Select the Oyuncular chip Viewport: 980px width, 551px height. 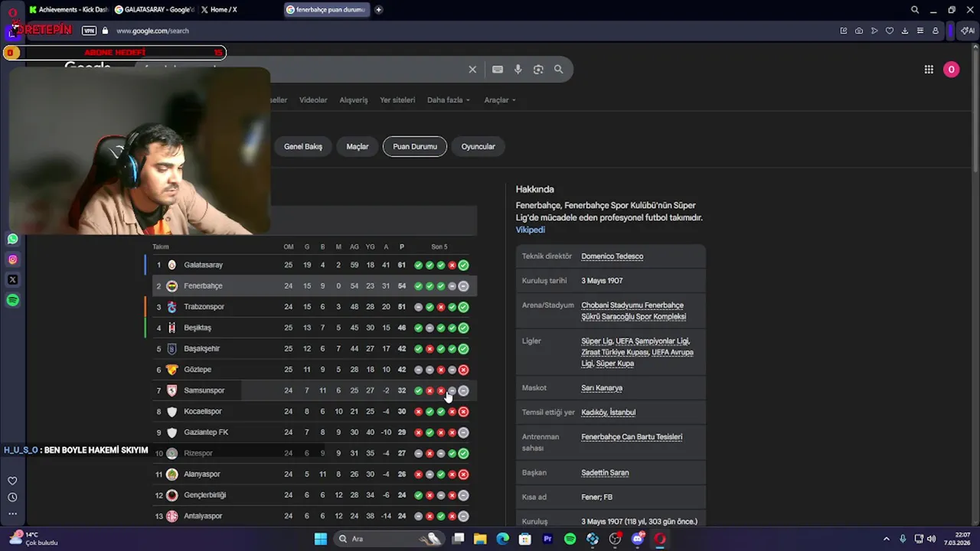[478, 146]
